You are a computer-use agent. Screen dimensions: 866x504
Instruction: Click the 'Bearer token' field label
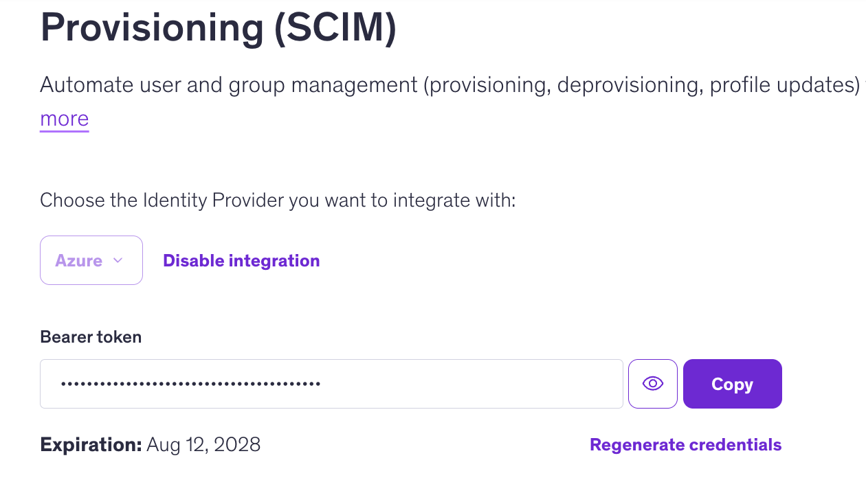tap(91, 337)
